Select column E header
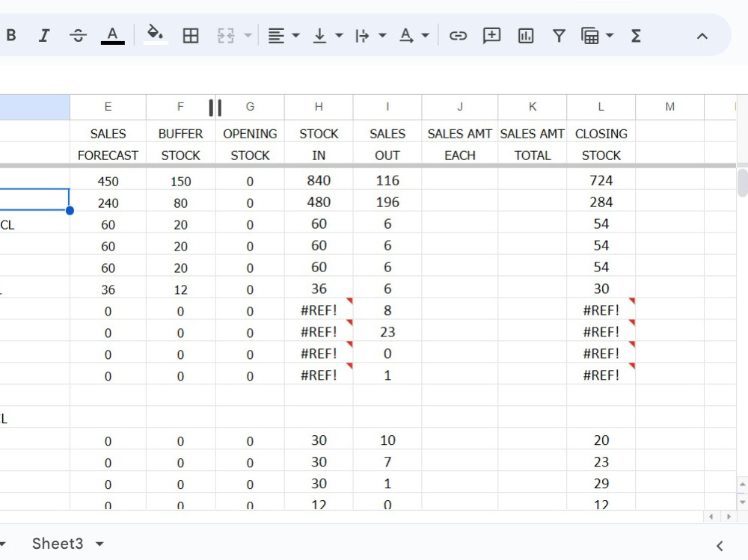This screenshot has width=748, height=560. [108, 107]
